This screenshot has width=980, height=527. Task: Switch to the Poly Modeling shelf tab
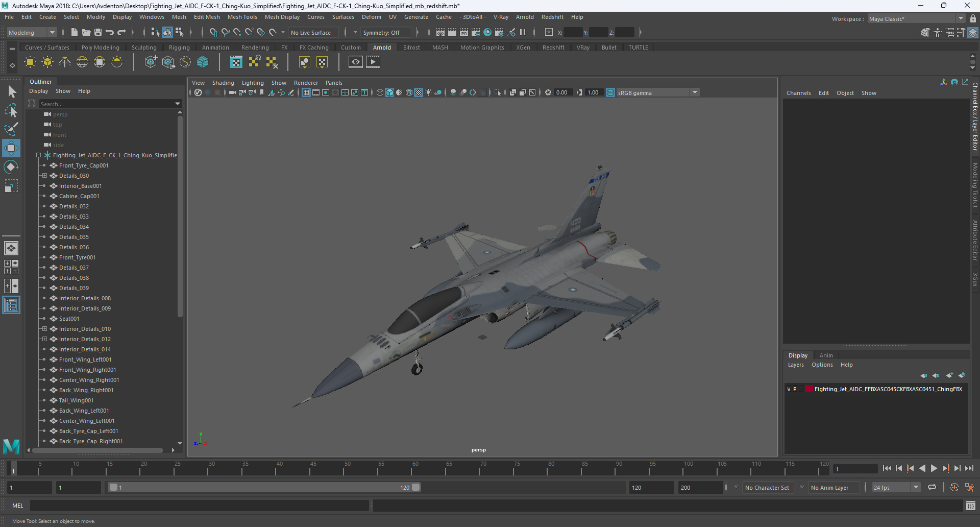[x=100, y=47]
